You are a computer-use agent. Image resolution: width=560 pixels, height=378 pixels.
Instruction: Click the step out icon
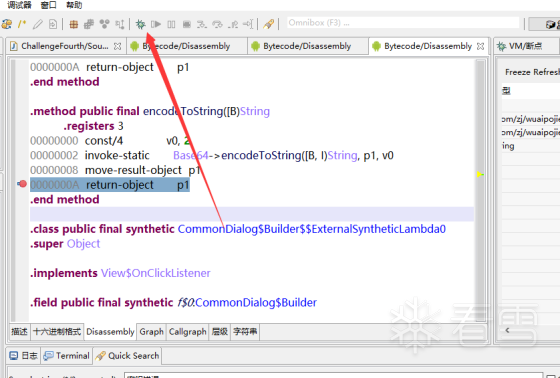pos(233,24)
